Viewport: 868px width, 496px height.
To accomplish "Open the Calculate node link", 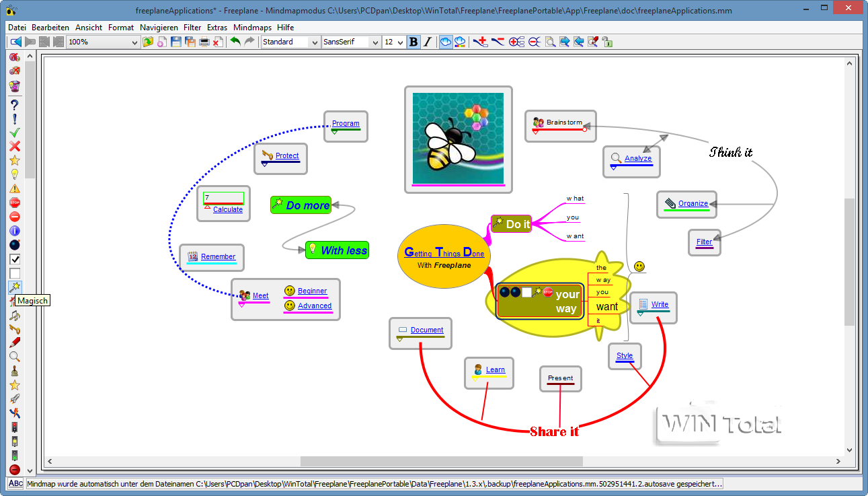I will [228, 209].
